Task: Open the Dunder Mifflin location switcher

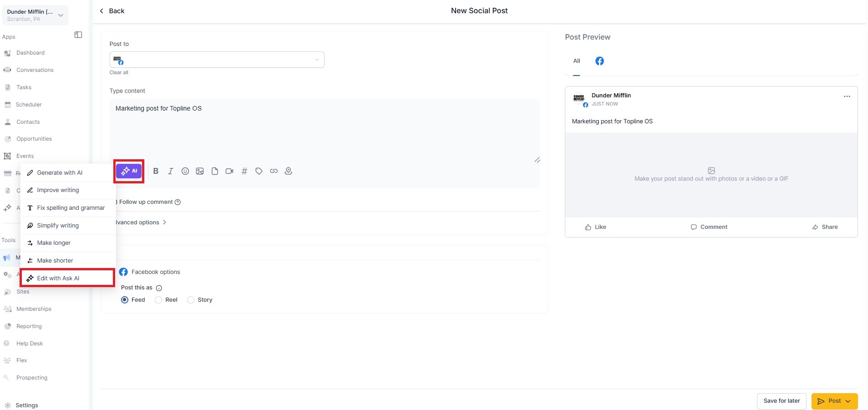Action: coord(35,15)
